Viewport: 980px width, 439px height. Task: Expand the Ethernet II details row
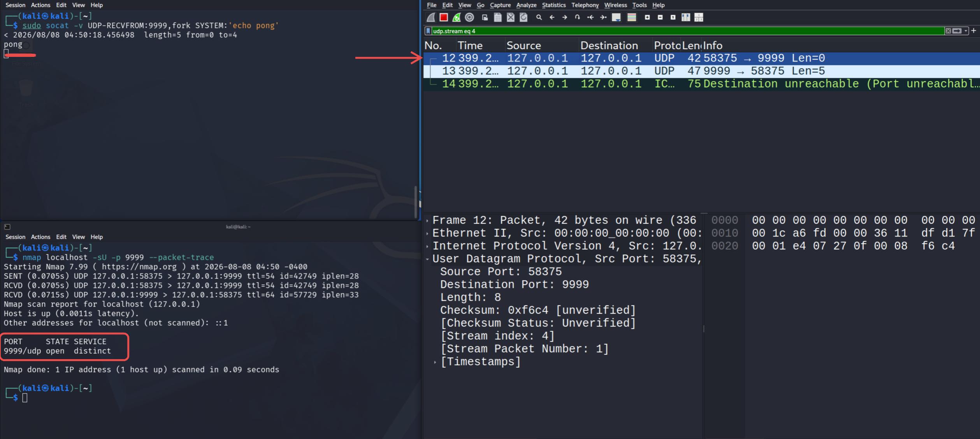(427, 234)
